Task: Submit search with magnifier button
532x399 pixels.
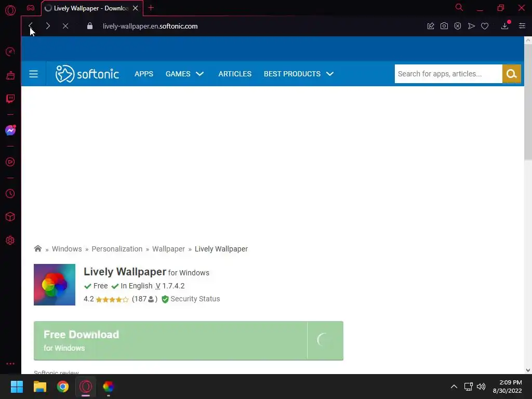Action: coord(512,74)
